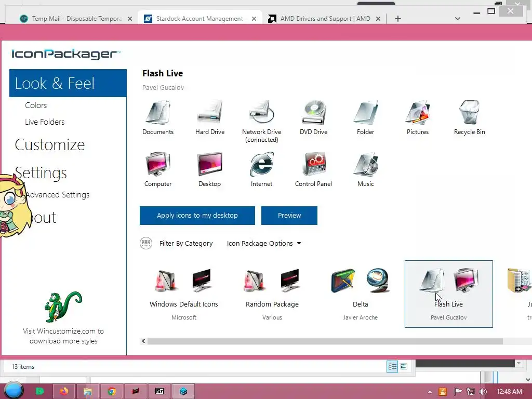
Task: Open Firefox from the taskbar
Action: click(x=64, y=391)
